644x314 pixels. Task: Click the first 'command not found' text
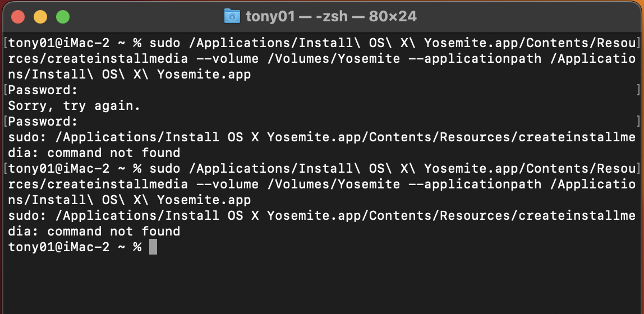tap(114, 153)
